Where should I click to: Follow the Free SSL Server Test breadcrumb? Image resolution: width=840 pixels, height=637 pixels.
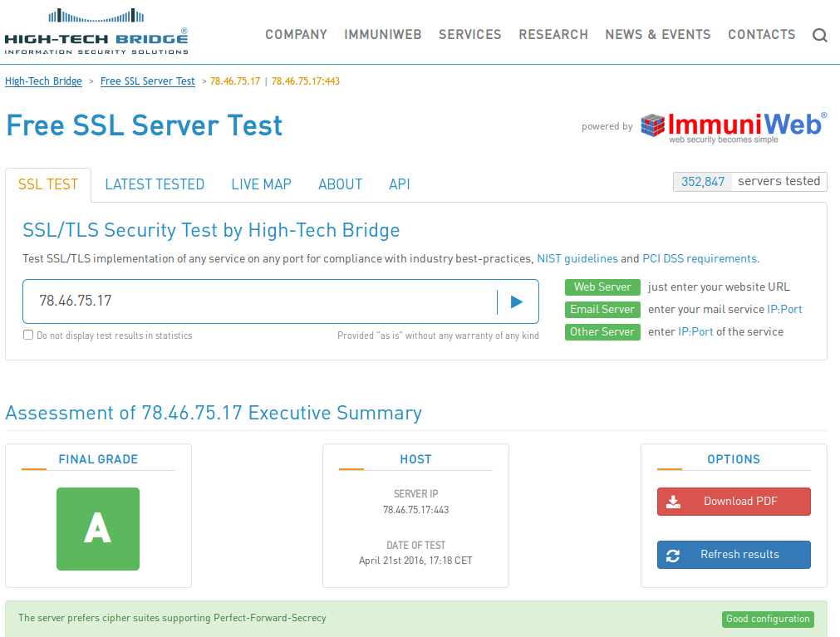point(148,81)
